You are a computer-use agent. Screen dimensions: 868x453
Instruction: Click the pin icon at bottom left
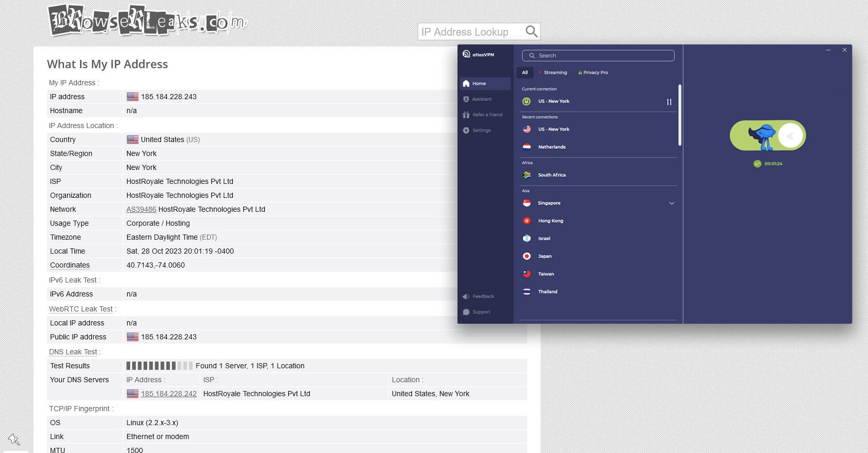click(x=14, y=440)
